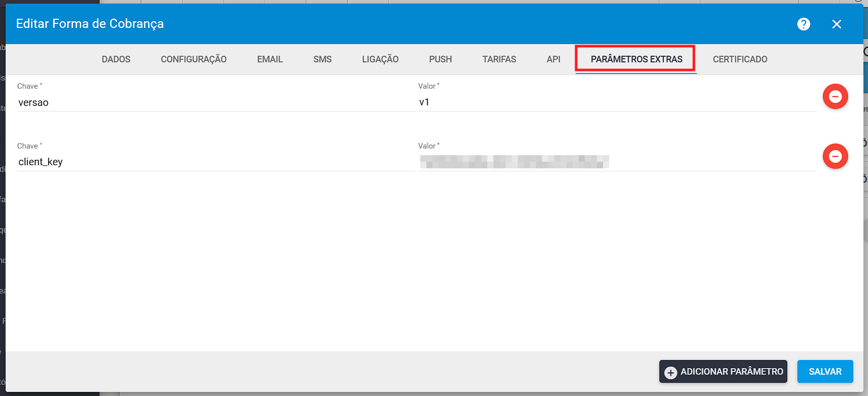Edit the Valor field containing v1
This screenshot has width=868, height=396.
[x=617, y=102]
